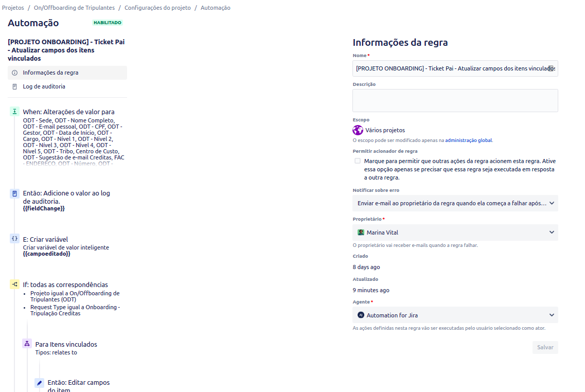Open the Notificar sobre erro dropdown

(455, 203)
